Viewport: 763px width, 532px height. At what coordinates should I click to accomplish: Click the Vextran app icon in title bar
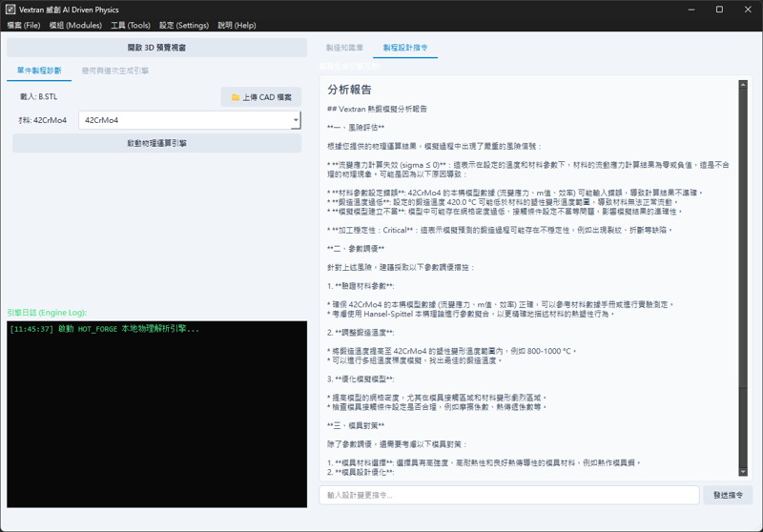tap(10, 10)
